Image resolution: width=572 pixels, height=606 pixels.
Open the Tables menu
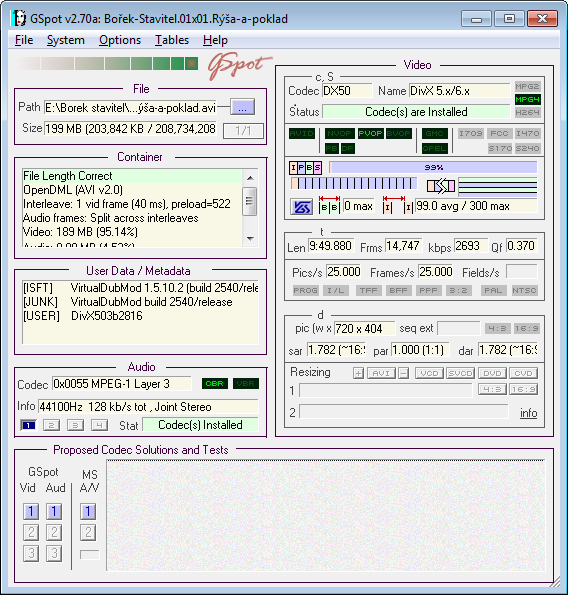pyautogui.click(x=172, y=40)
